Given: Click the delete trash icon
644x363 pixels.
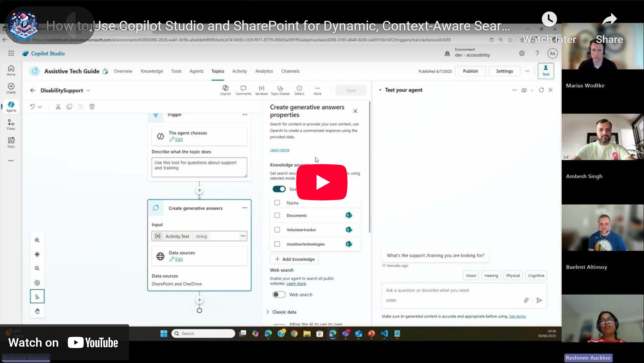Looking at the screenshot, I should 92,107.
